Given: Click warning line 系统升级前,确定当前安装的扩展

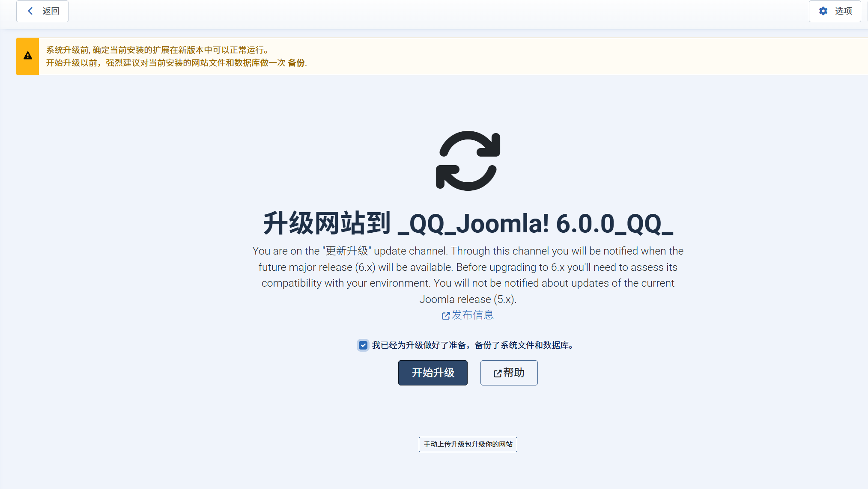Looking at the screenshot, I should coord(158,50).
